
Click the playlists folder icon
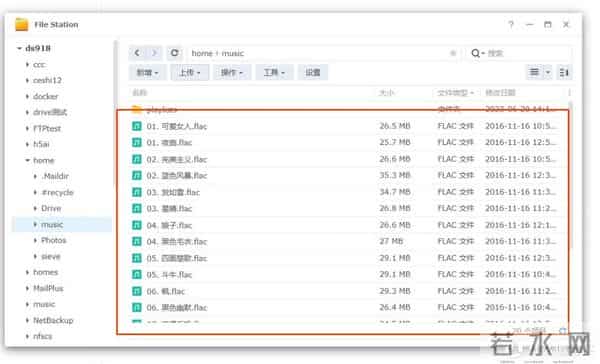click(x=137, y=109)
